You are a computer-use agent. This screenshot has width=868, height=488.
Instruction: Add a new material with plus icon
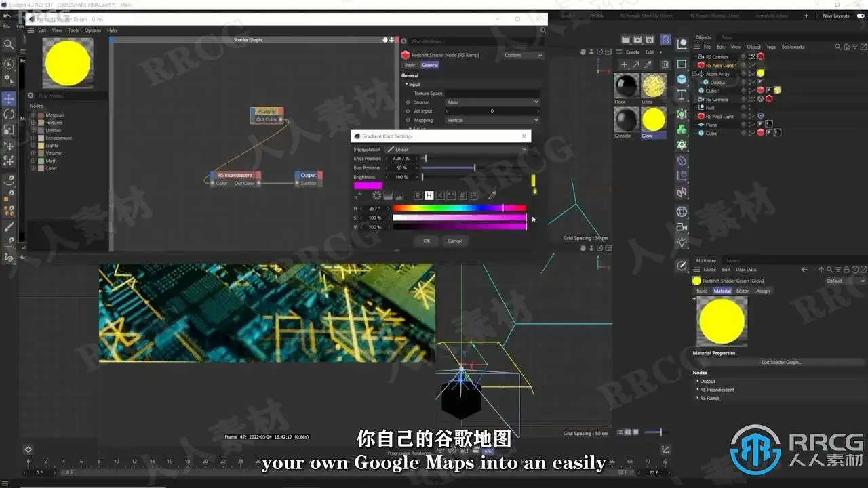coord(625,65)
